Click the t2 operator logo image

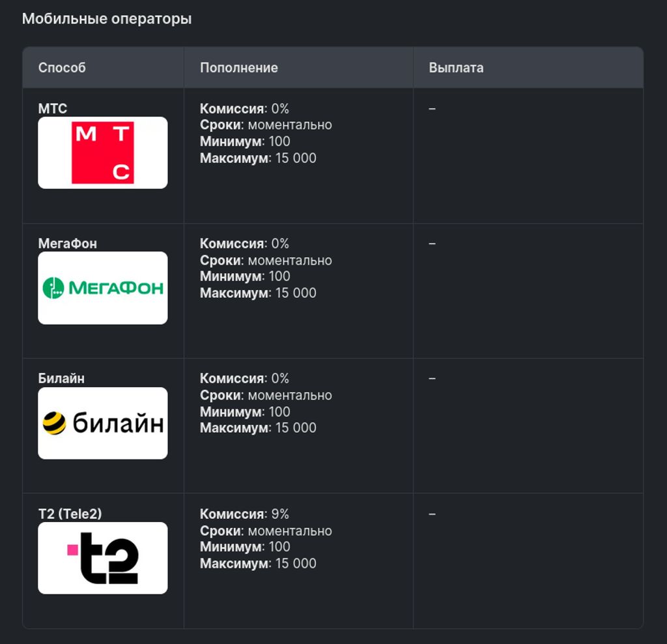point(102,558)
